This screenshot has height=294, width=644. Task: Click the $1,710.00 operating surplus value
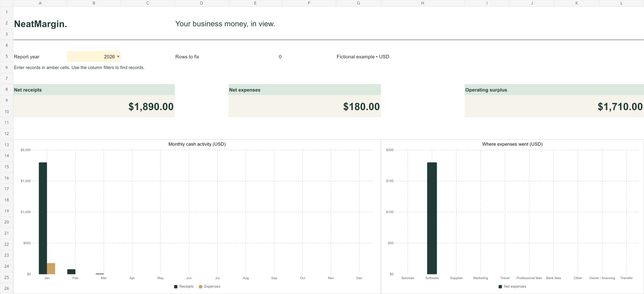pos(620,107)
